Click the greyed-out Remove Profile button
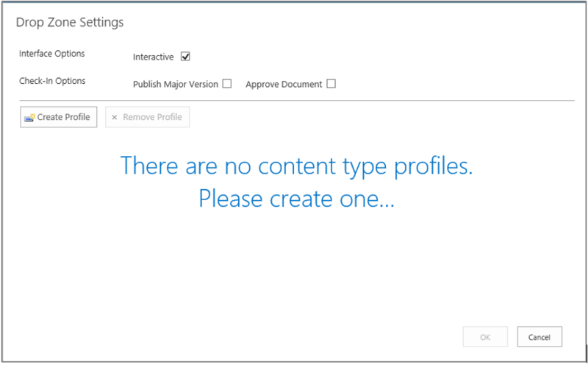Image resolution: width=588 pixels, height=365 pixels. pyautogui.click(x=147, y=117)
